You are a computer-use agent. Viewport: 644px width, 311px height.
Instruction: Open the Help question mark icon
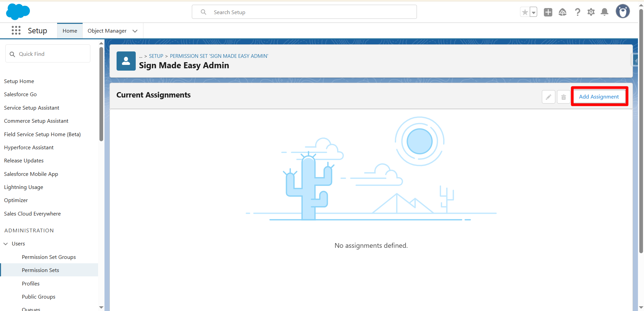pos(577,12)
